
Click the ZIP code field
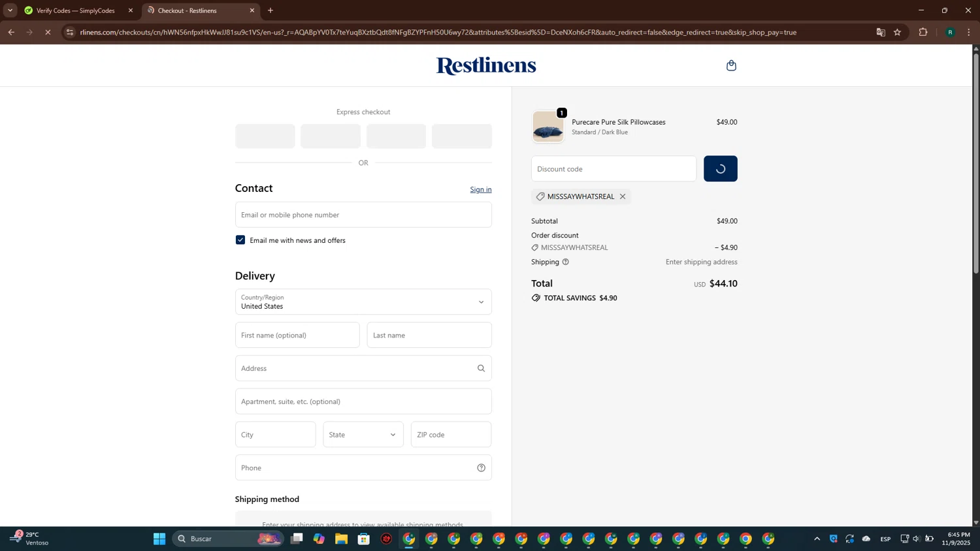pos(451,434)
